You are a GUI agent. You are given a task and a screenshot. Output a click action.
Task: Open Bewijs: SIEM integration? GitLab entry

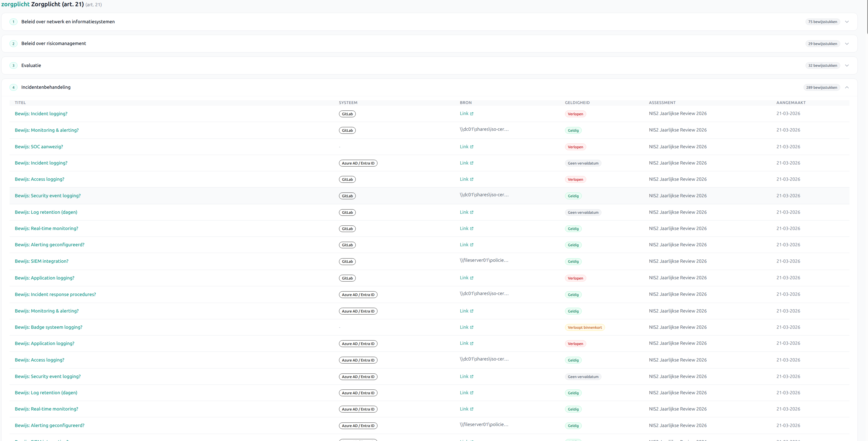(41, 261)
